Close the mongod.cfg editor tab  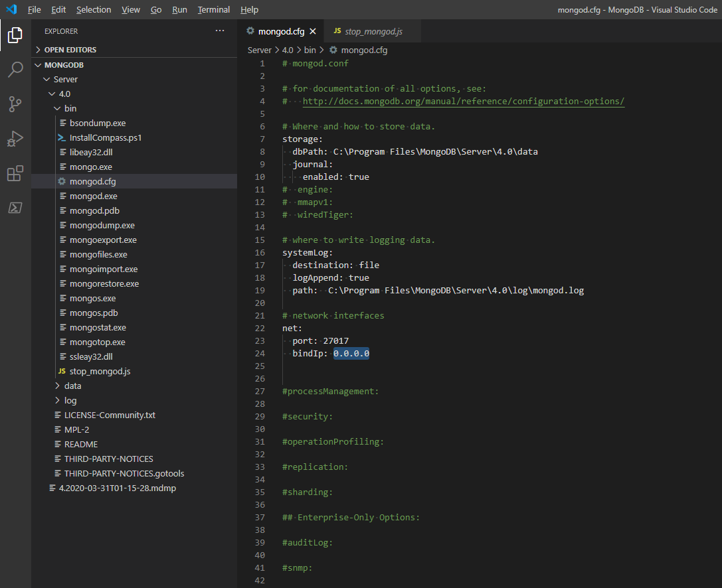[x=313, y=31]
